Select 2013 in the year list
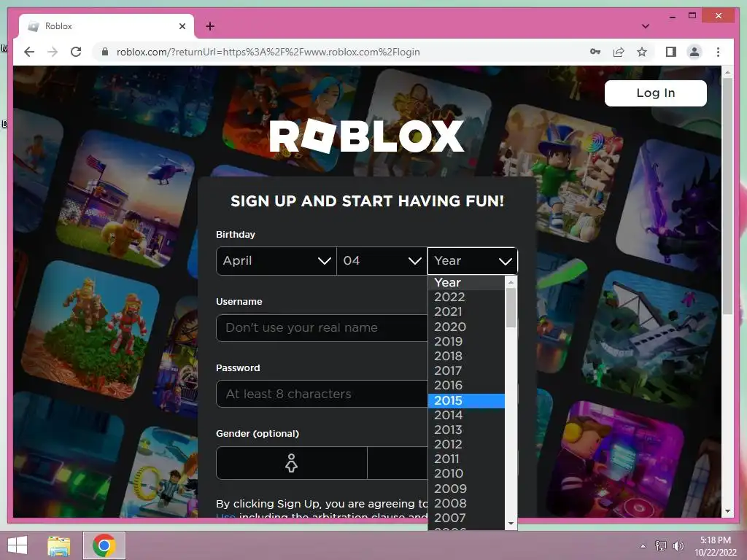 click(466, 429)
